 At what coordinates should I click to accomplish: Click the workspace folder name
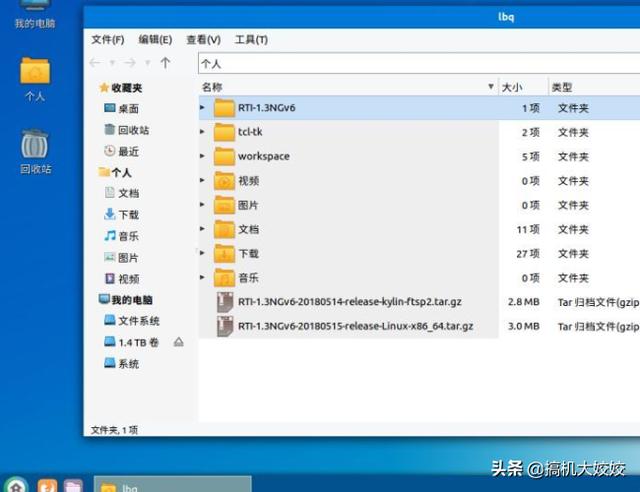[264, 156]
